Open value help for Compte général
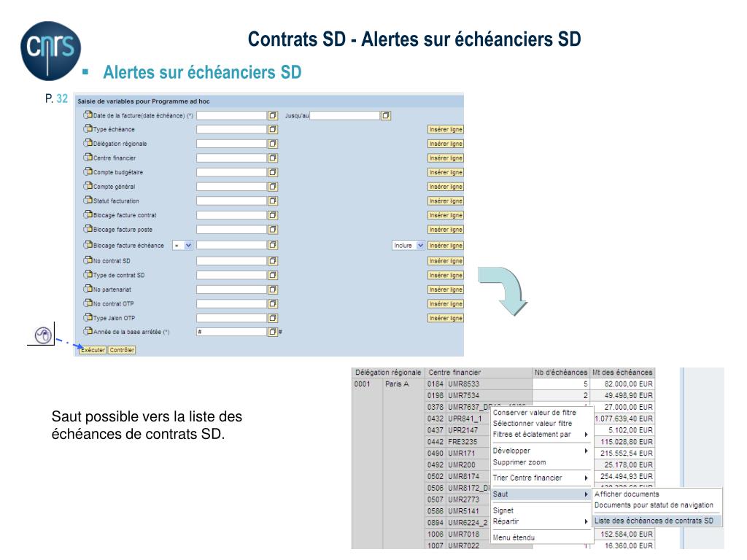The height and width of the screenshot is (560, 747). click(273, 187)
